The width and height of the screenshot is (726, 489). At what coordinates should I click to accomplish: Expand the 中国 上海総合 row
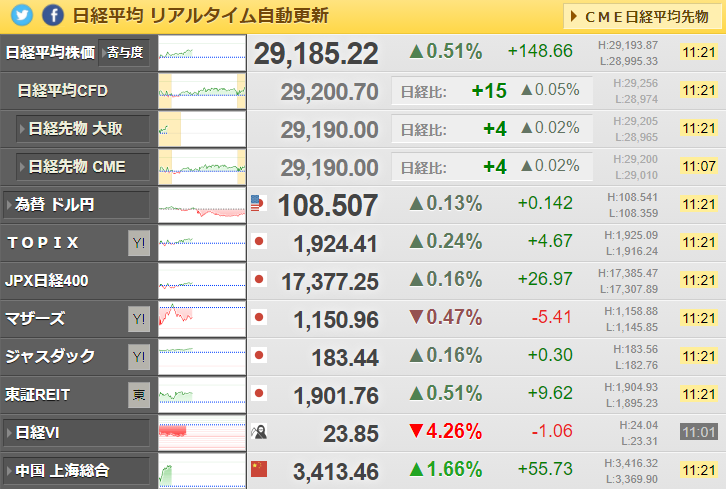pos(76,471)
